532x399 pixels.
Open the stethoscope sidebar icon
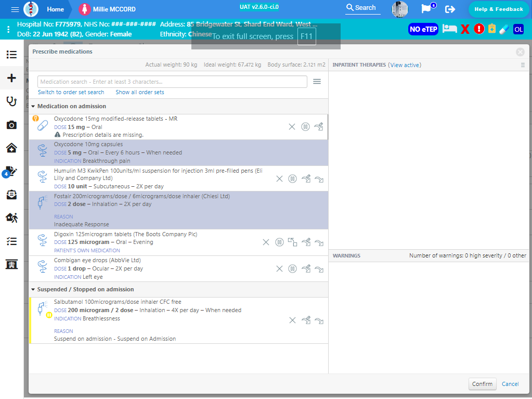11,101
